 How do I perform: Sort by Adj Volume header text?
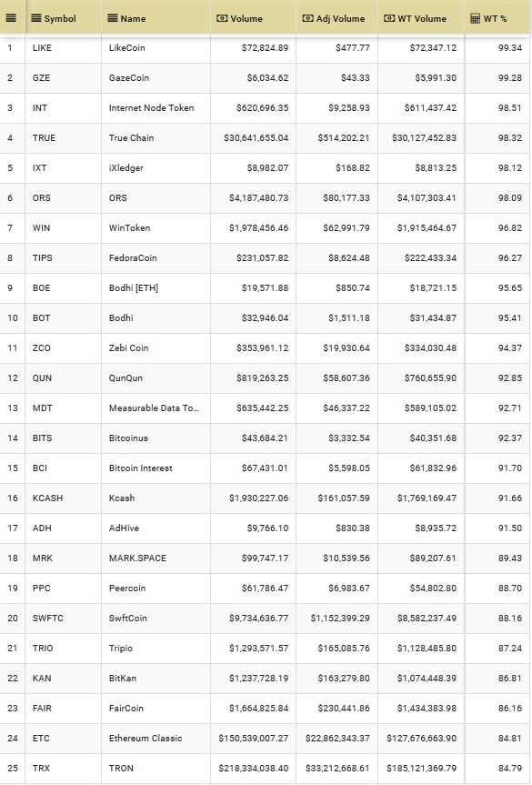[x=340, y=18]
